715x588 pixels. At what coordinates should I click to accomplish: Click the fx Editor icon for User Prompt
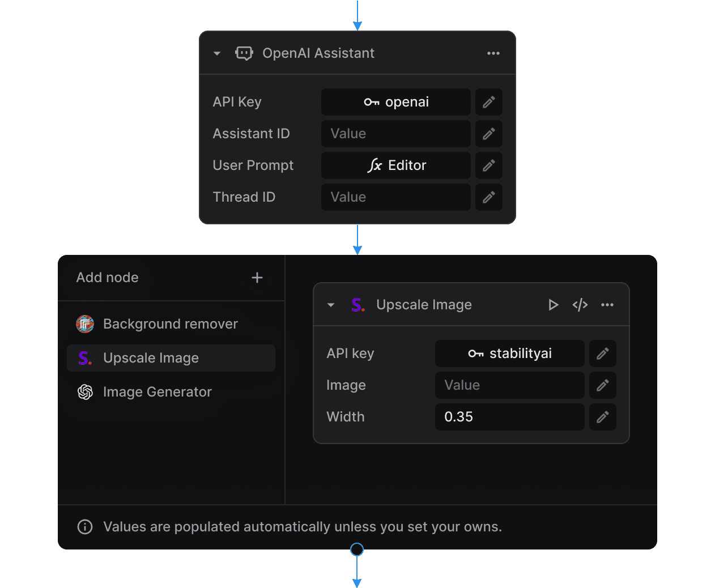pos(378,165)
